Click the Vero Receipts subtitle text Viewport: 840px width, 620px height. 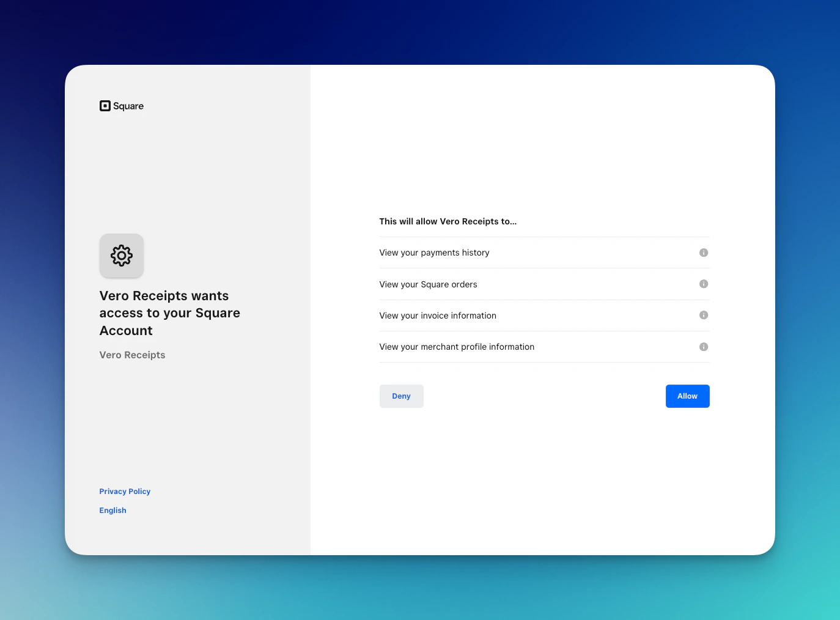[132, 355]
